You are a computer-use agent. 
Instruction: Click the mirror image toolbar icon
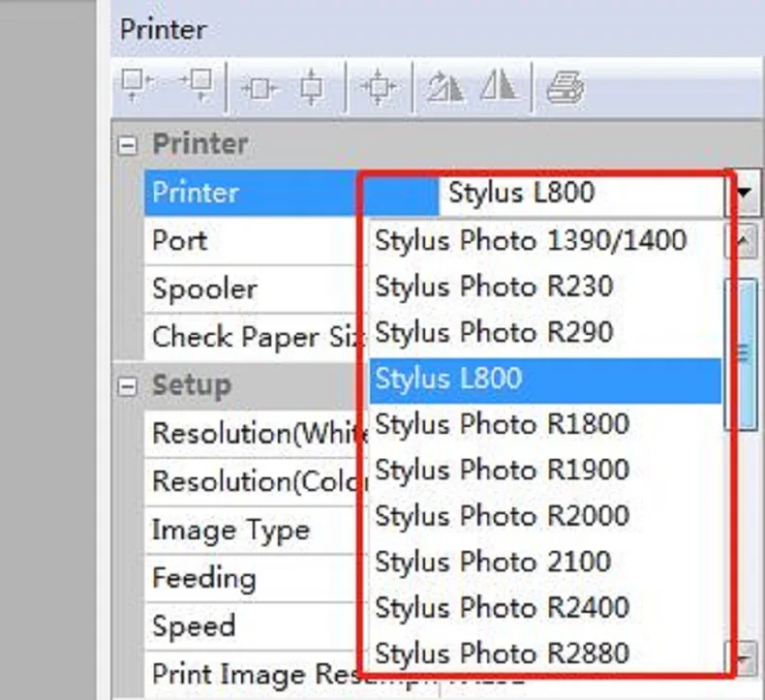click(500, 88)
